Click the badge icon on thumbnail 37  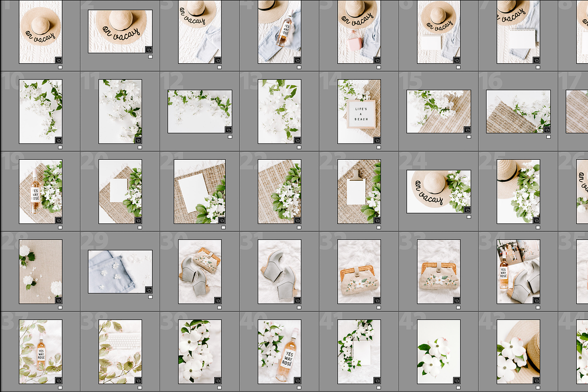tap(58, 380)
